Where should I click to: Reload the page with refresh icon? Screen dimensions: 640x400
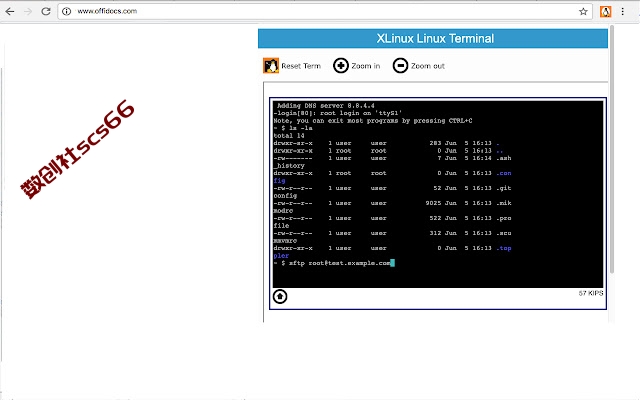click(x=46, y=11)
